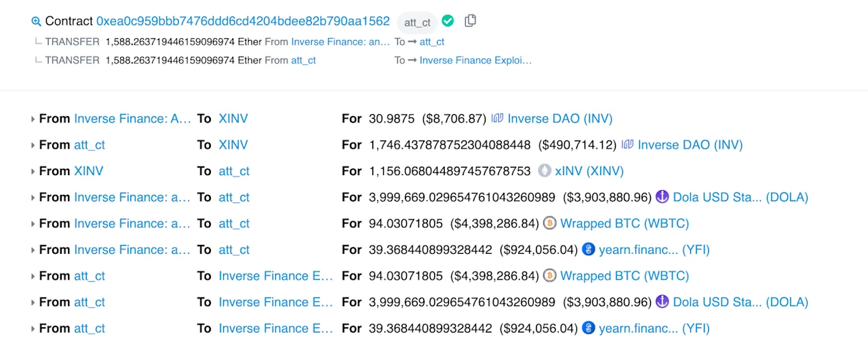Open Inverse DAO (INV) link in 30.9875 row
The image size is (868, 357).
[x=559, y=119]
